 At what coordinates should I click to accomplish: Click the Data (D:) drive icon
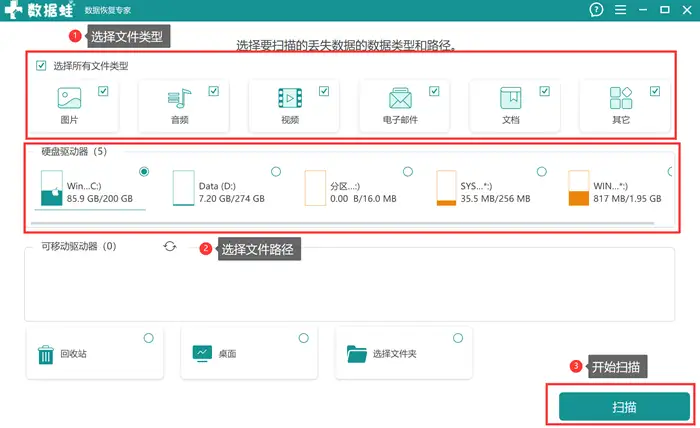183,188
